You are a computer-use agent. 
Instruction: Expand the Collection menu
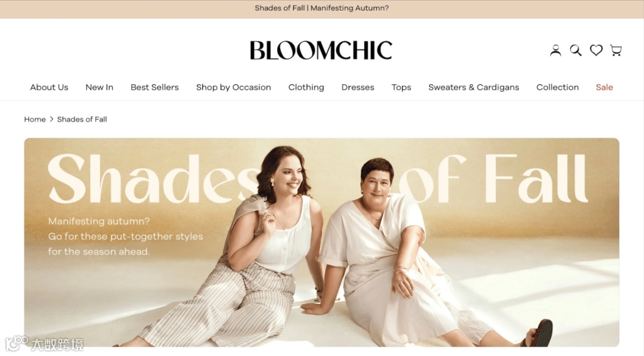pos(558,87)
